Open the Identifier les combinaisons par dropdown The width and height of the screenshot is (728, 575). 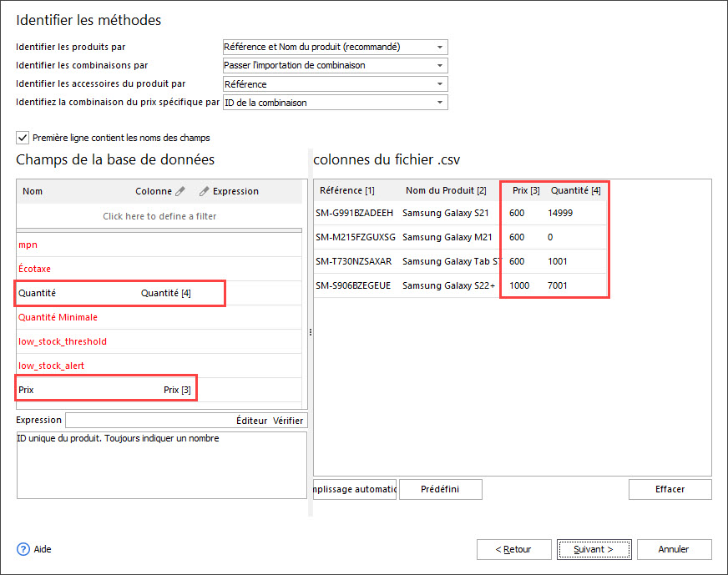(x=336, y=65)
